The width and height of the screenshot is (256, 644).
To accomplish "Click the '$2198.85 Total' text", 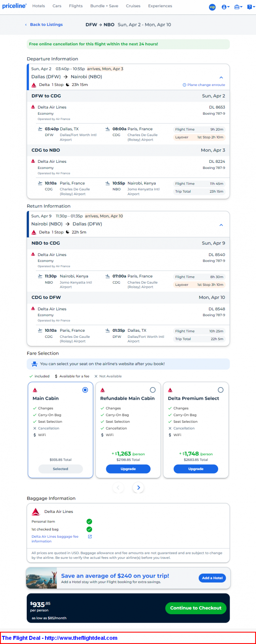I will click(128, 460).
